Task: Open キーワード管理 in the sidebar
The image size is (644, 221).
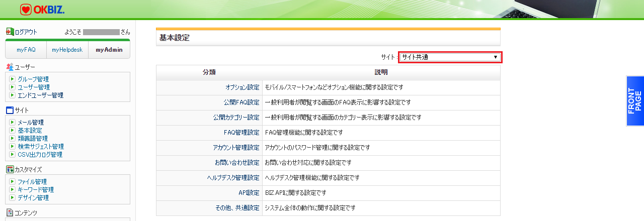Action: (36, 189)
